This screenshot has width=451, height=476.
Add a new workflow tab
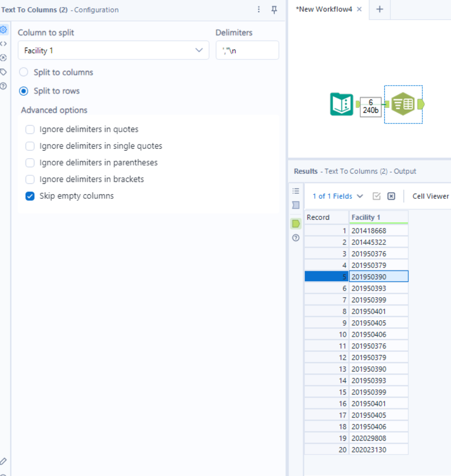(x=380, y=9)
